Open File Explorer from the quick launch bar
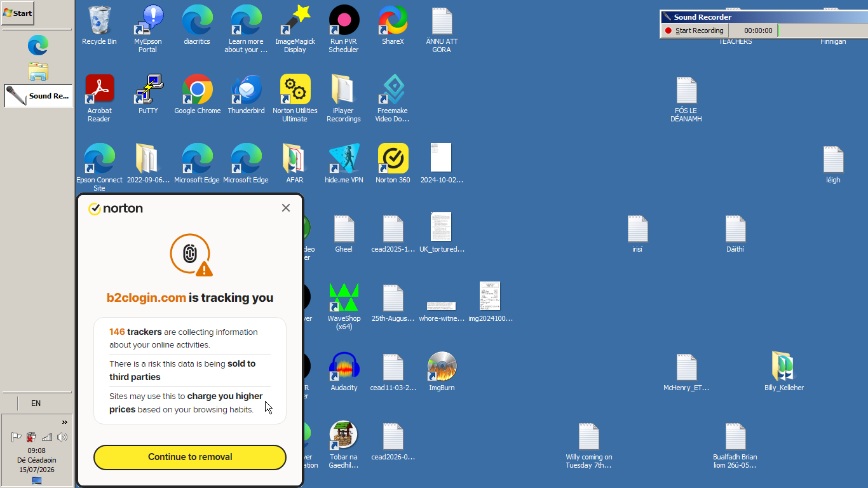Viewport: 868px width, 488px height. pos(37,71)
